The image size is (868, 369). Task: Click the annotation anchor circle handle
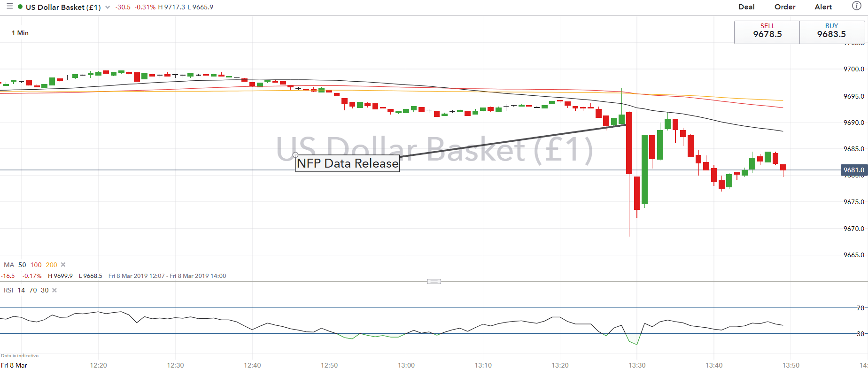[295, 155]
